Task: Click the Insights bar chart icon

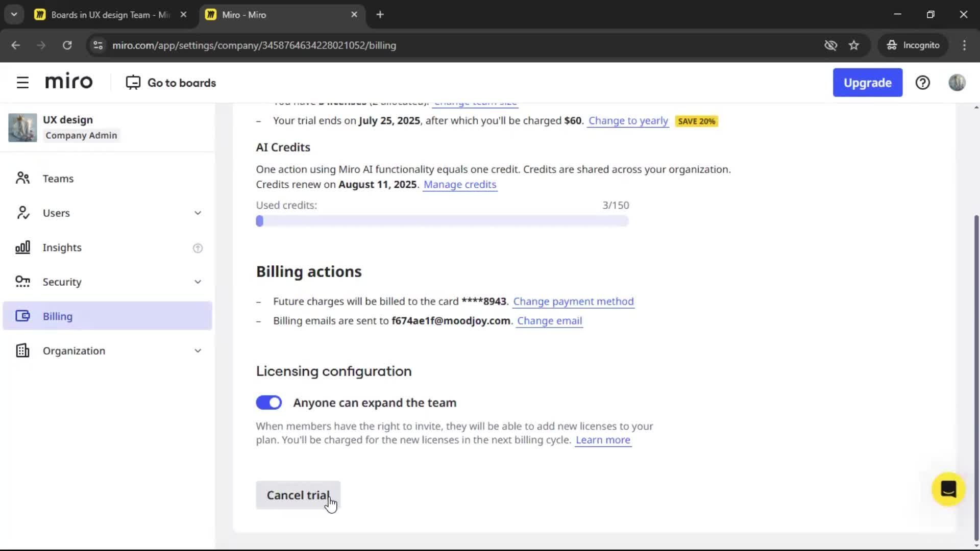Action: click(22, 247)
